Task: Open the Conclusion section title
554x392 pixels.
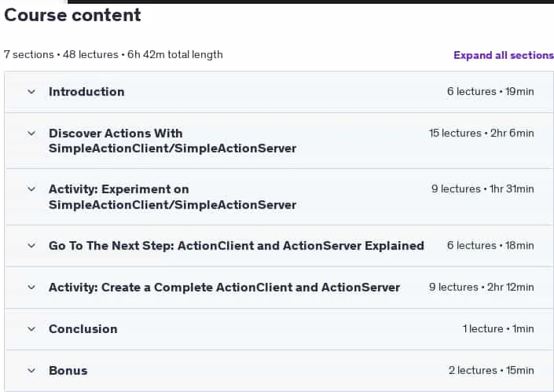Action: pyautogui.click(x=83, y=329)
